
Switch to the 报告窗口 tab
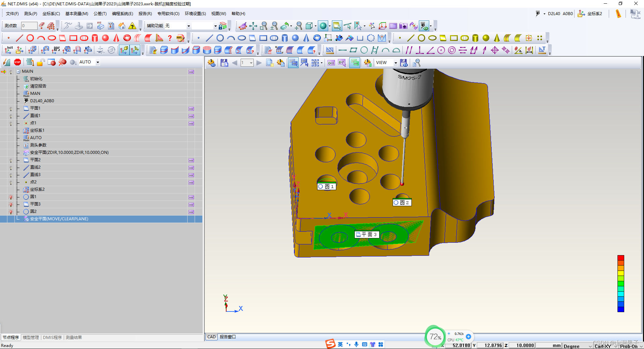[228, 337]
